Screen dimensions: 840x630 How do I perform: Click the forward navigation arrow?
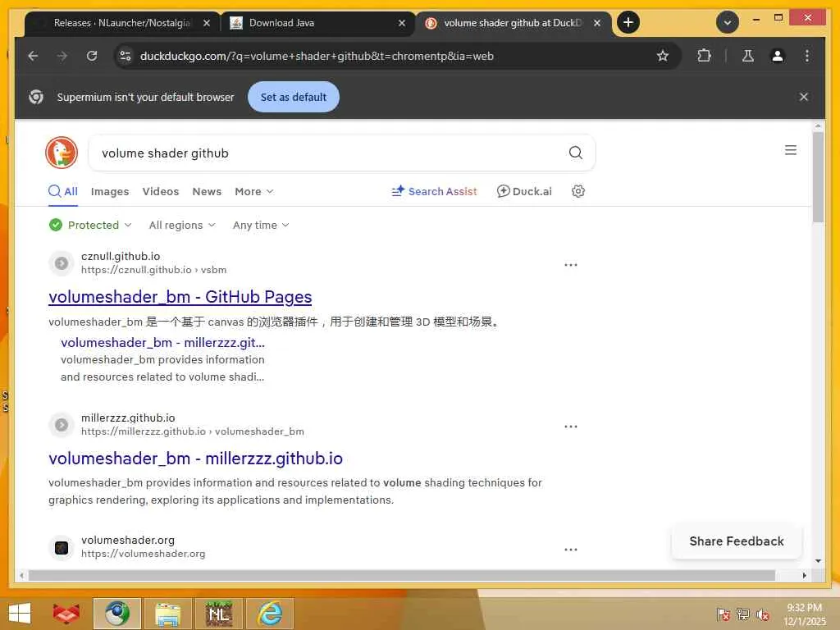point(62,56)
